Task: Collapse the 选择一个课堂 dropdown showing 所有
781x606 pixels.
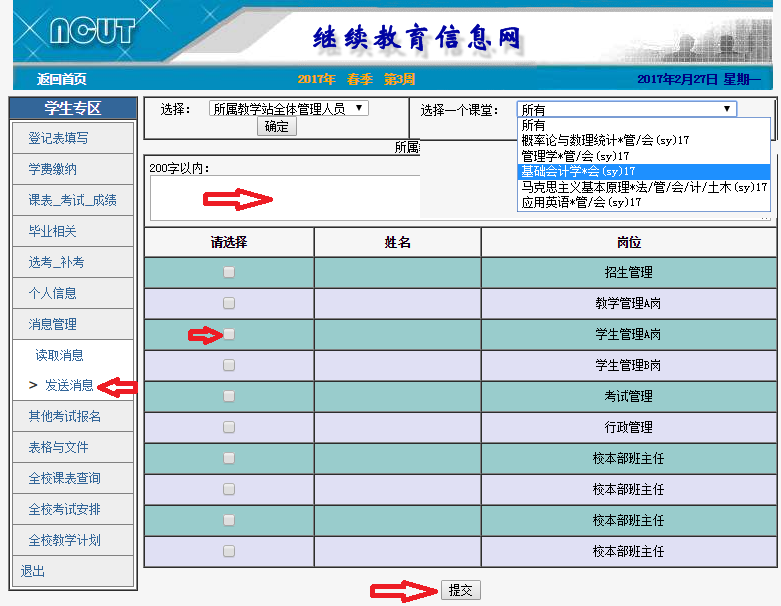Action: click(x=626, y=110)
